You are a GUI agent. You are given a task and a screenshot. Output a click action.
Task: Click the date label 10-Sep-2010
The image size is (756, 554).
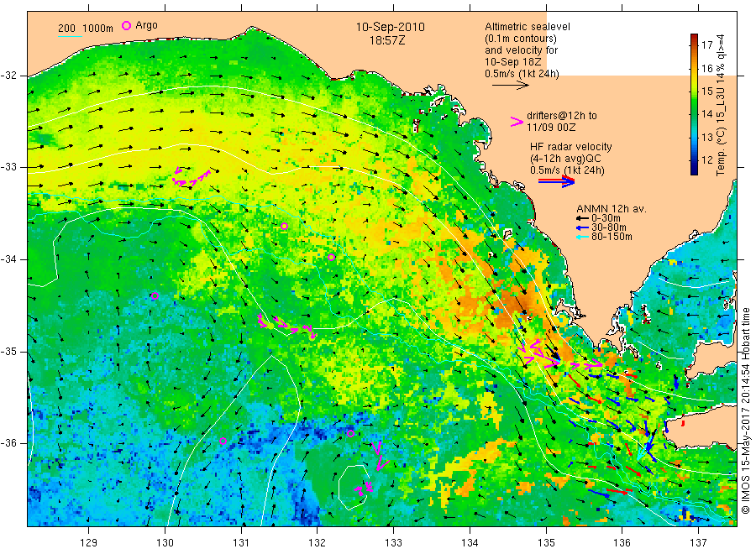pos(390,27)
